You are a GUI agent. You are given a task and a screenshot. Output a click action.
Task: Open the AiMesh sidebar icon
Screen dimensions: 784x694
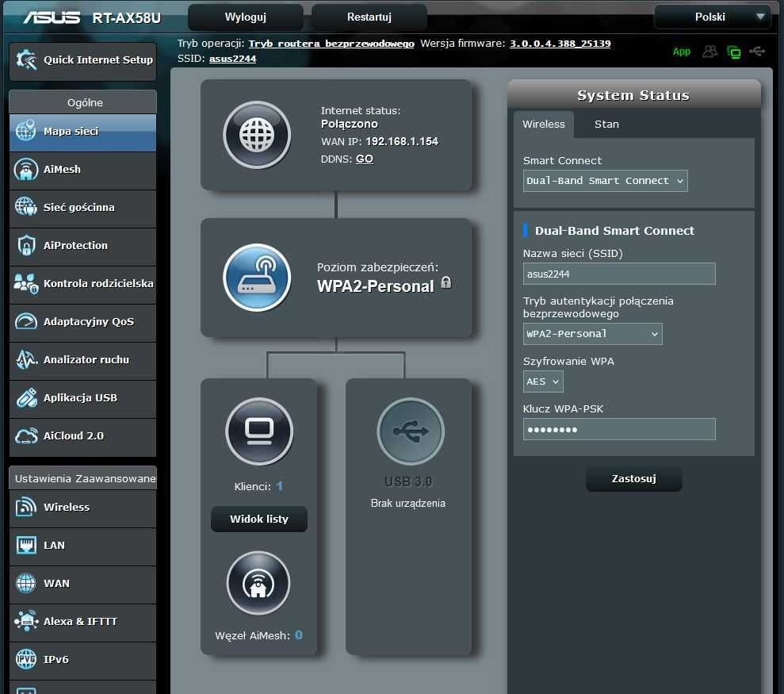[x=25, y=169]
